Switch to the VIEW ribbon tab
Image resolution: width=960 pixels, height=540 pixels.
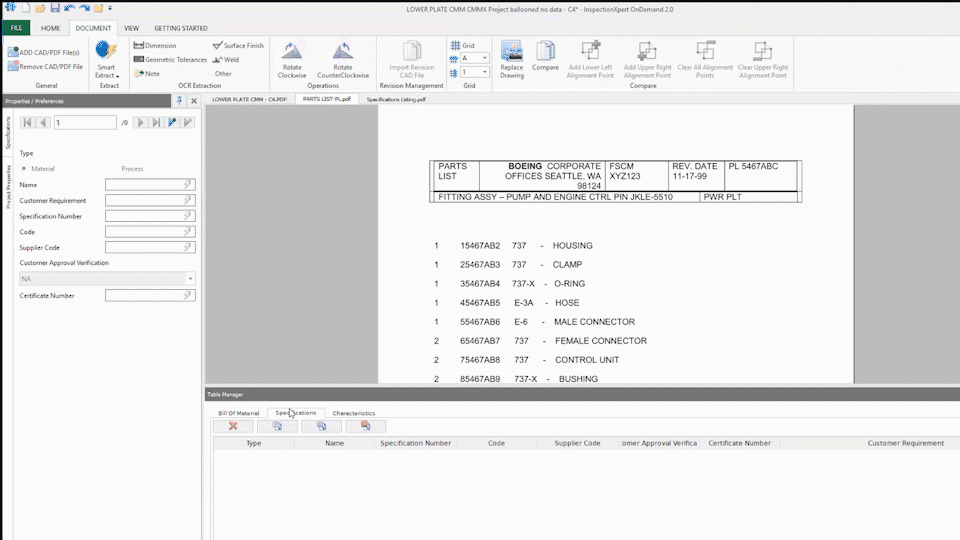click(131, 28)
